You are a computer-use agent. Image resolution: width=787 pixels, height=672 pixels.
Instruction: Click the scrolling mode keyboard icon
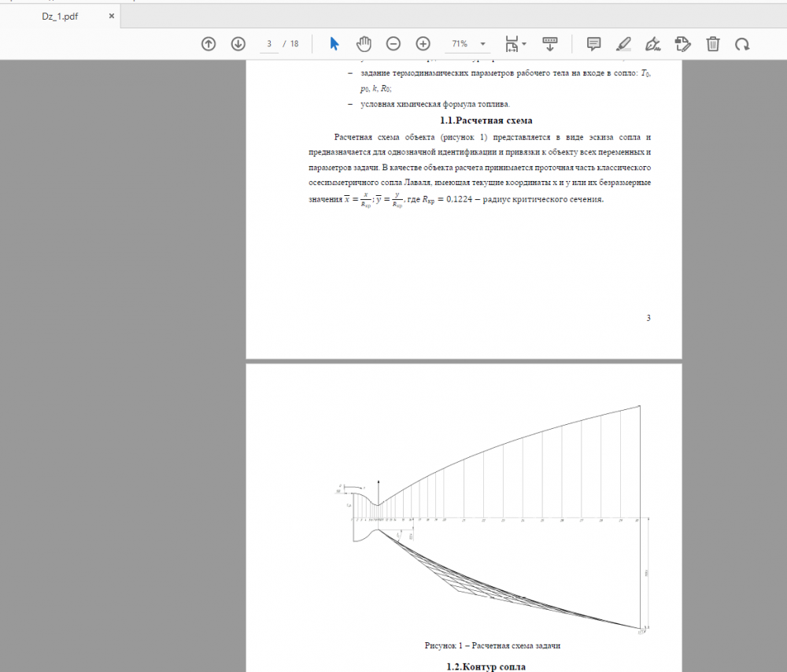(550, 44)
